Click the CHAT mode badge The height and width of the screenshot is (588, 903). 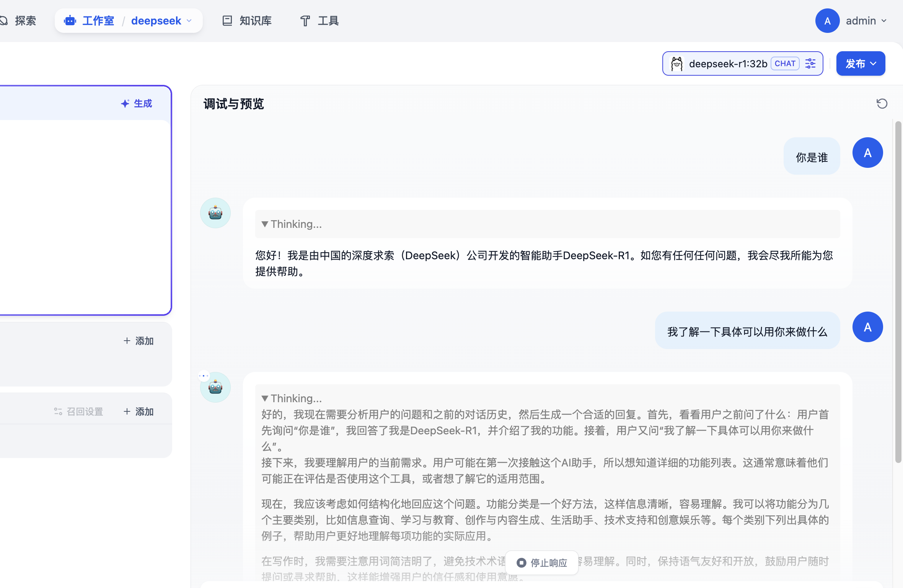[785, 63]
